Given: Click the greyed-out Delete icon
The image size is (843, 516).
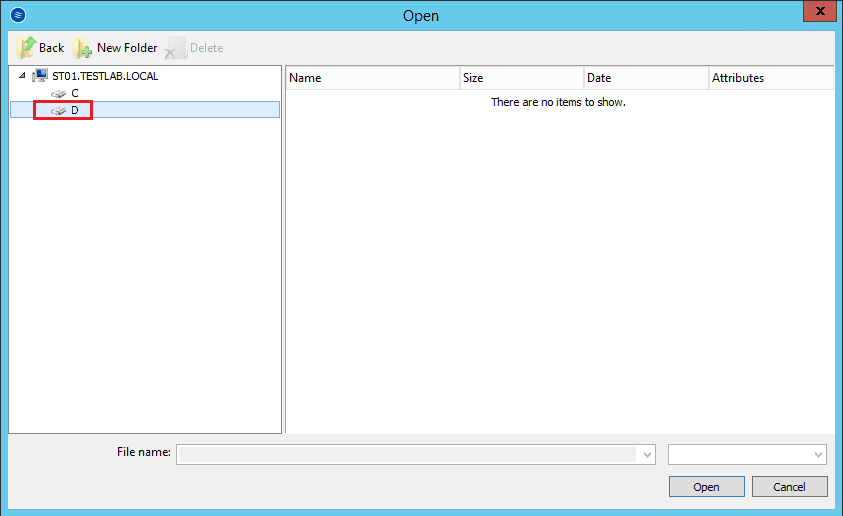Looking at the screenshot, I should [x=176, y=48].
